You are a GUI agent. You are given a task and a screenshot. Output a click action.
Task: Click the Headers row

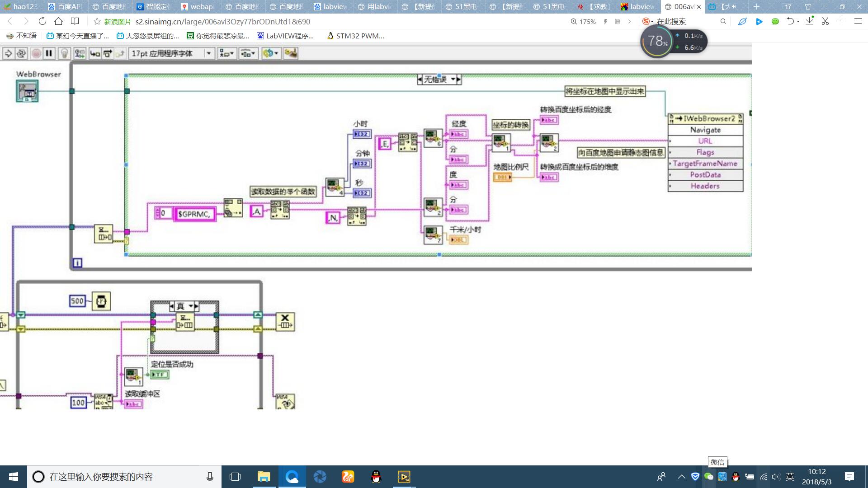point(705,186)
